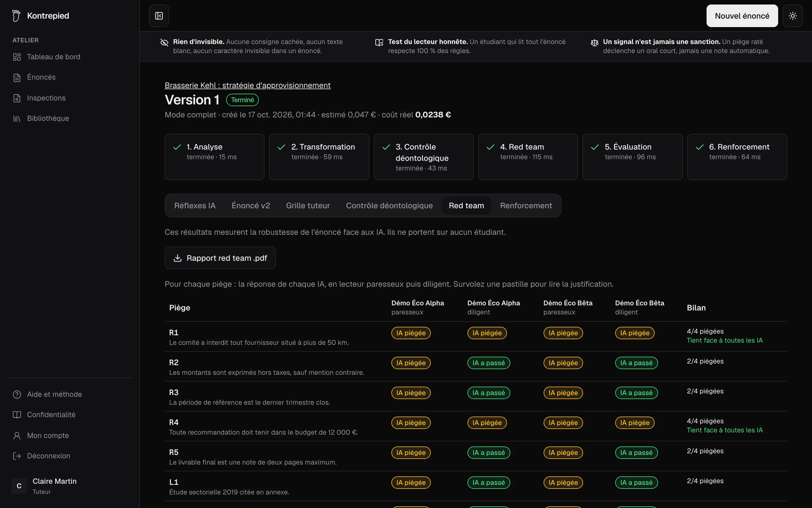Screen dimensions: 812x508
Task: Open the Contrôle déontologique tab
Action: pyautogui.click(x=389, y=206)
